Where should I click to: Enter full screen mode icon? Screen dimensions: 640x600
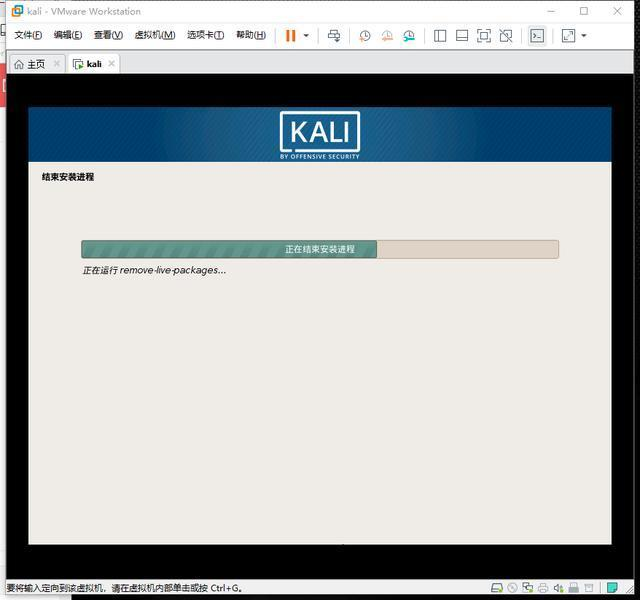[x=484, y=36]
